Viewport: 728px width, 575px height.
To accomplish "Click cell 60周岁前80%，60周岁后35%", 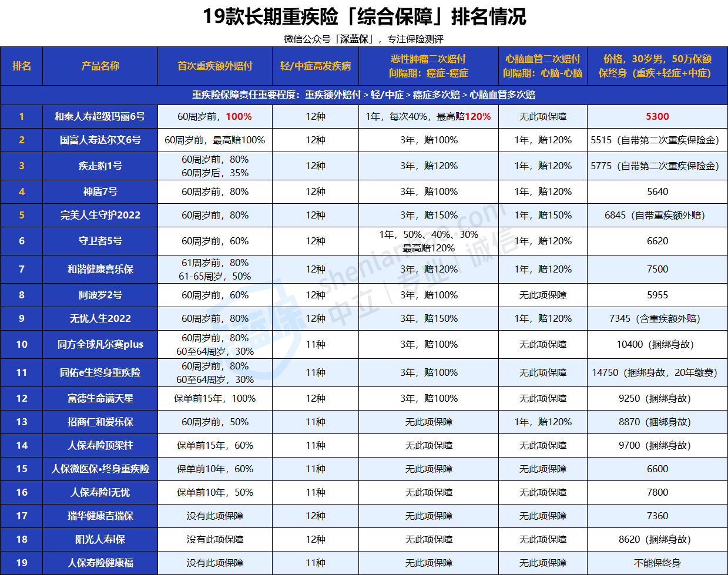I will 215,166.
